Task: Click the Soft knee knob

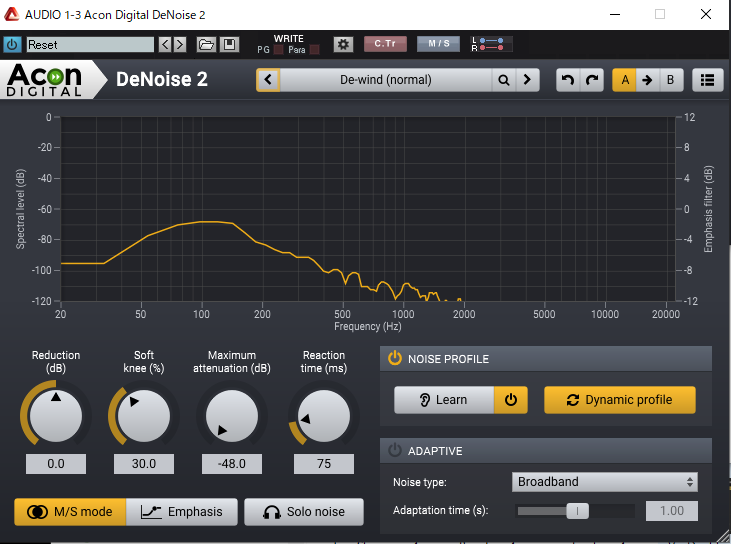Action: point(144,416)
